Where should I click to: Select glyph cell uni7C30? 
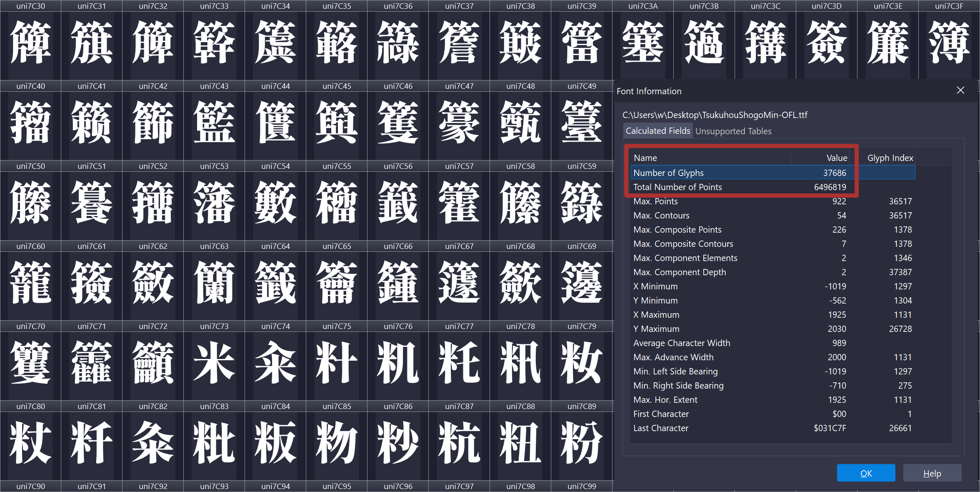30,40
